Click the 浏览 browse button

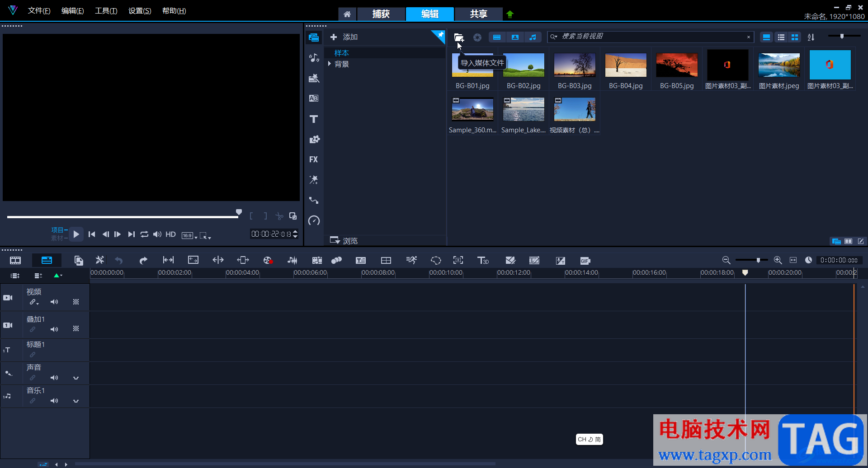(x=344, y=241)
